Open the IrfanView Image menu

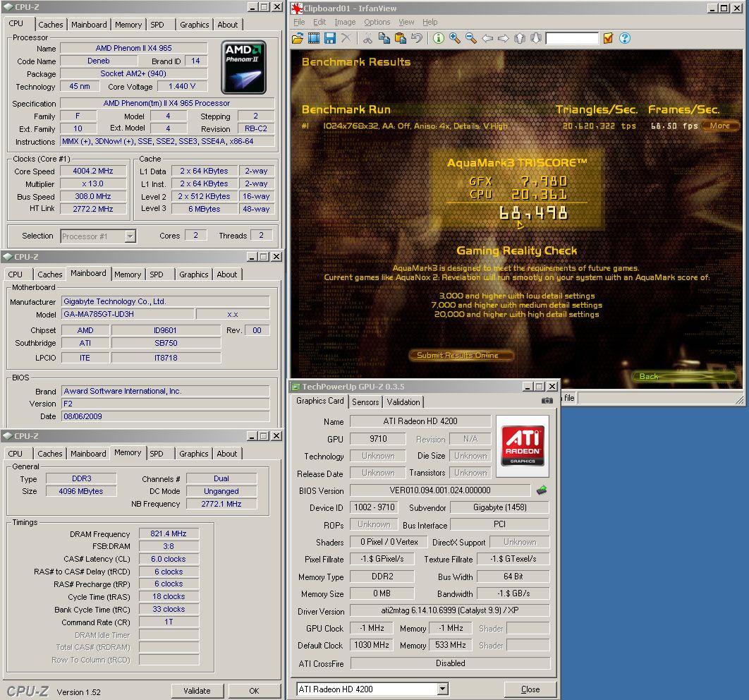pos(345,22)
